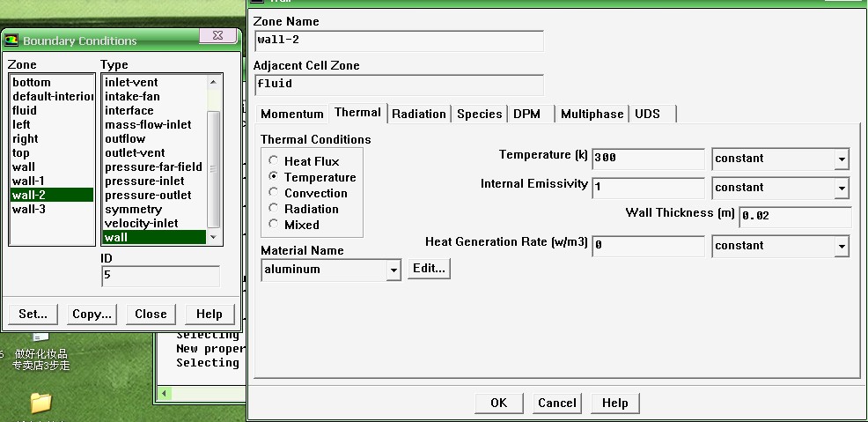Enable the Mixed thermal condition option
Screen dimensions: 868x422
click(x=275, y=225)
